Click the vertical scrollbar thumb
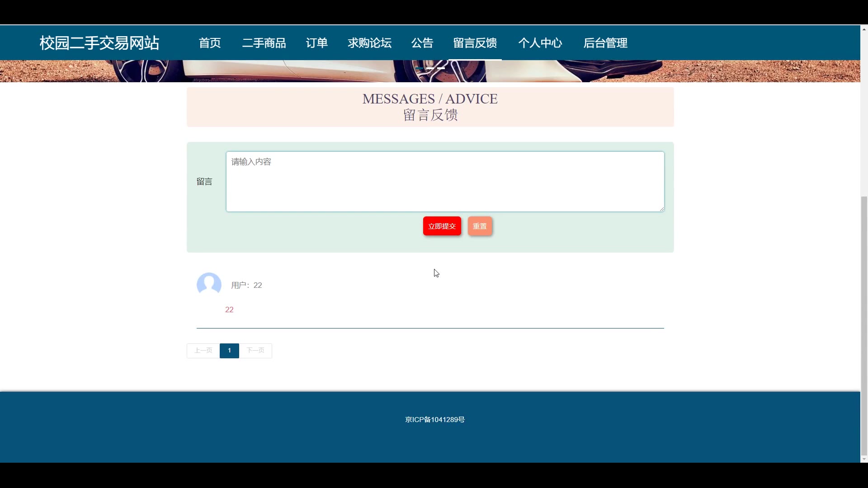The image size is (868, 488). click(x=864, y=325)
